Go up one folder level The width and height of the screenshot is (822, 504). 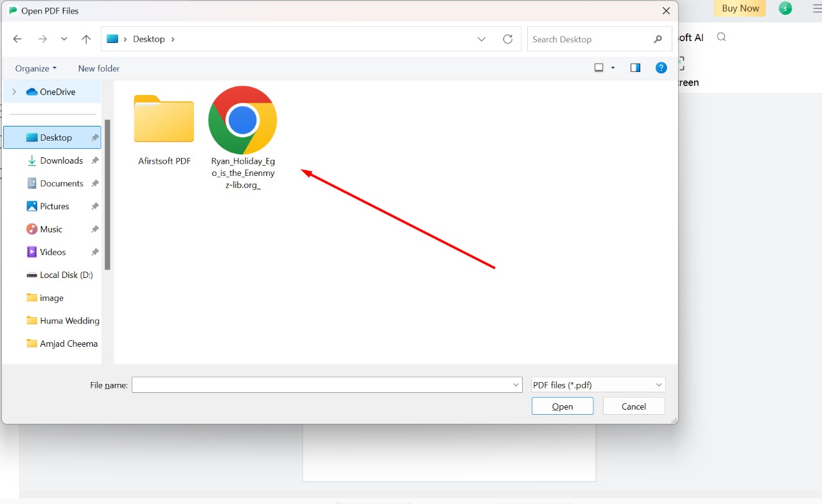pyautogui.click(x=86, y=39)
